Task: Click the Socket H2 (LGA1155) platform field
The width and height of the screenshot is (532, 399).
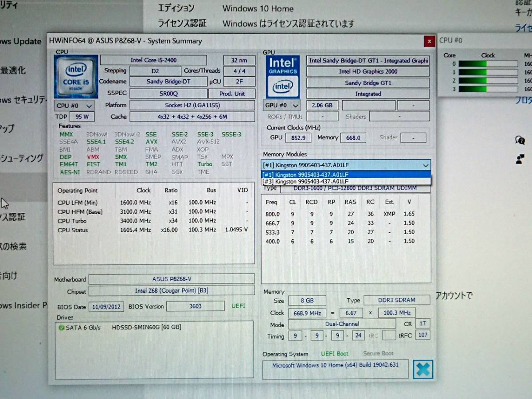Action: 192,106
